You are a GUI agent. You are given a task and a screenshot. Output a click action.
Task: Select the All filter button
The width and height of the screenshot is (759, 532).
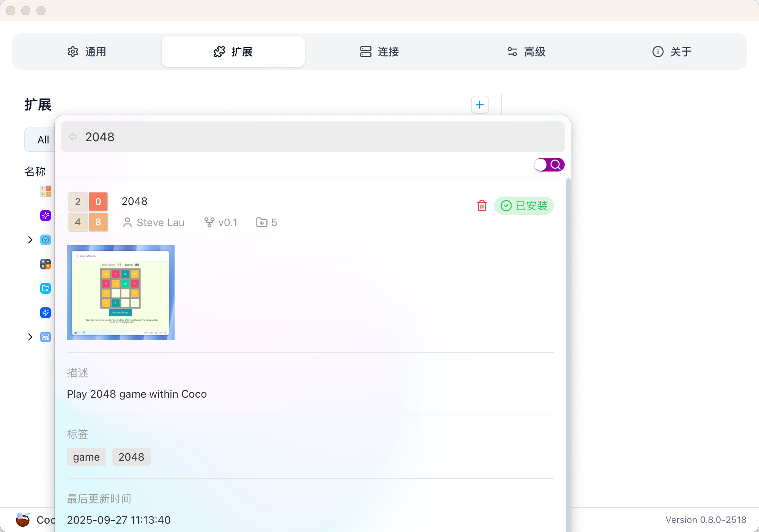click(x=42, y=140)
